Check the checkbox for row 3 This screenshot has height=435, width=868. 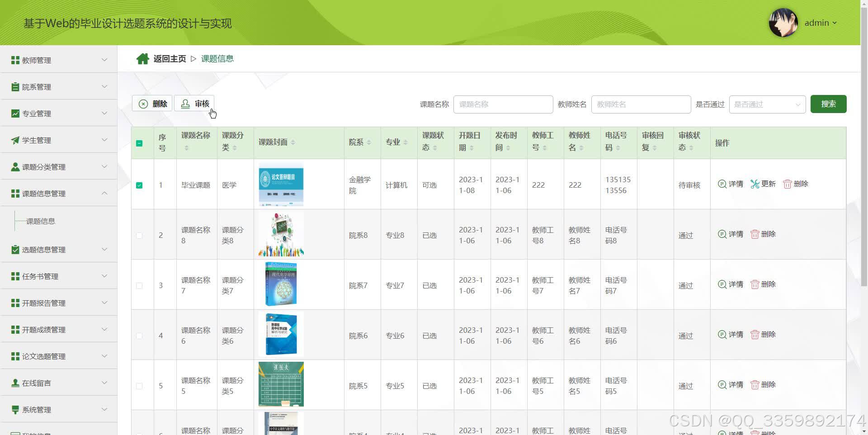coord(139,286)
